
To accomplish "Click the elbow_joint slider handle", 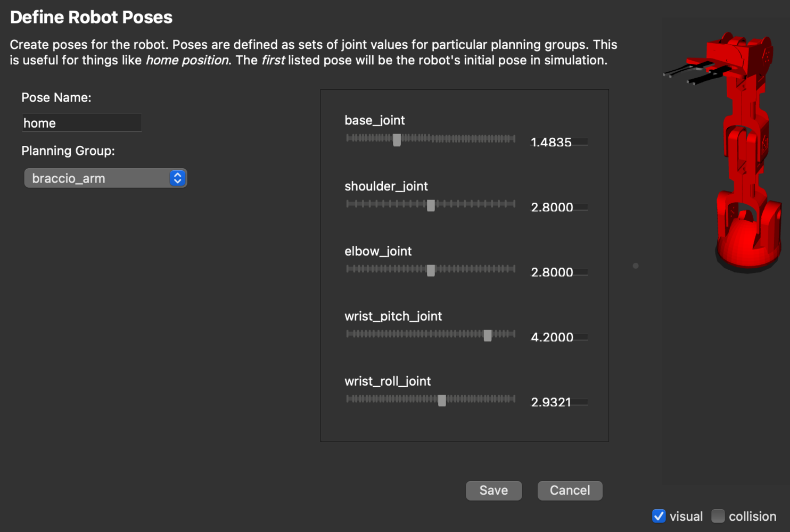I will point(431,270).
